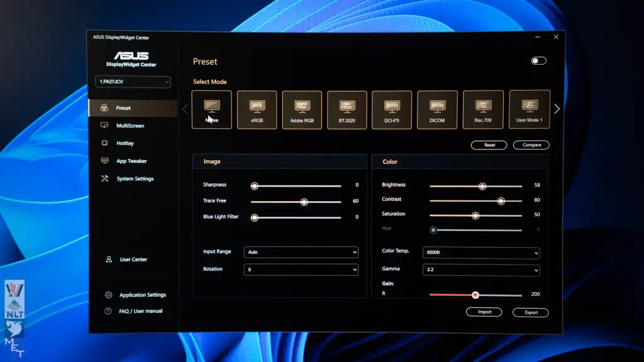Image resolution: width=644 pixels, height=362 pixels.
Task: Click the Brightness value 58
Action: click(x=537, y=185)
